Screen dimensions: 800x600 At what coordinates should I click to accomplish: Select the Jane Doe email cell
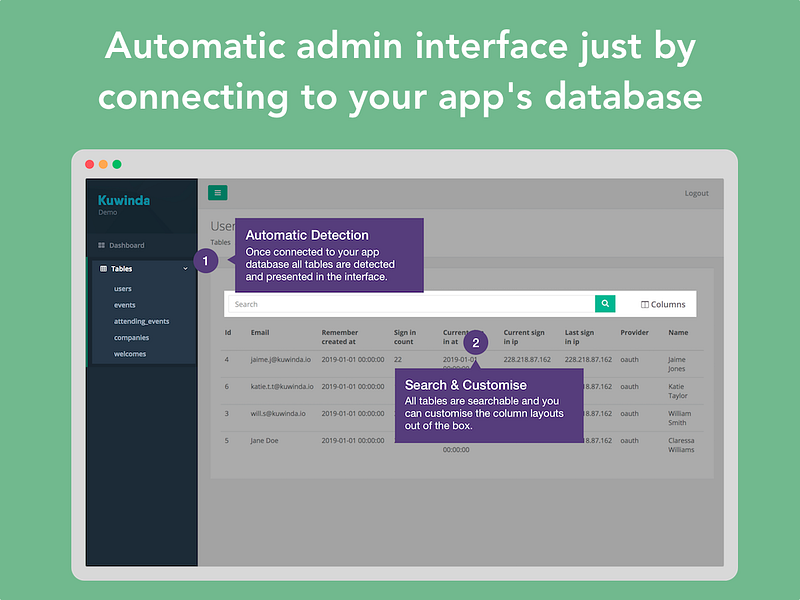(x=264, y=441)
